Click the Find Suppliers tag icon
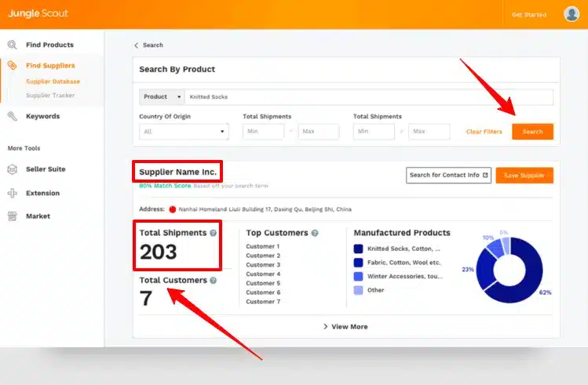This screenshot has height=385, width=588. pyautogui.click(x=13, y=66)
